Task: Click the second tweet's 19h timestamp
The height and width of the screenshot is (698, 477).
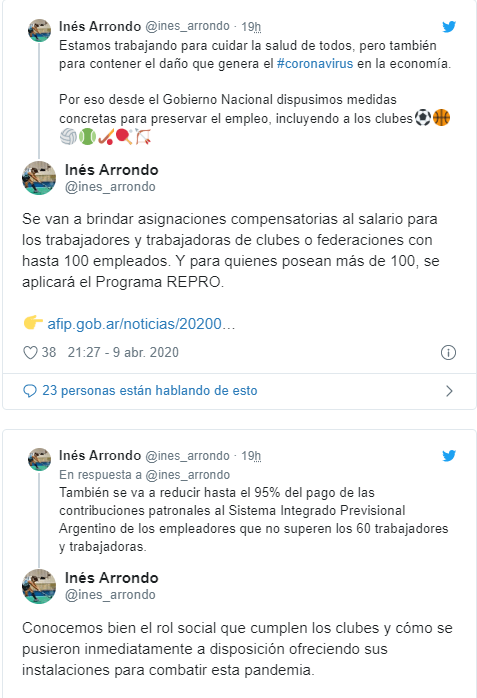Action: coord(251,456)
